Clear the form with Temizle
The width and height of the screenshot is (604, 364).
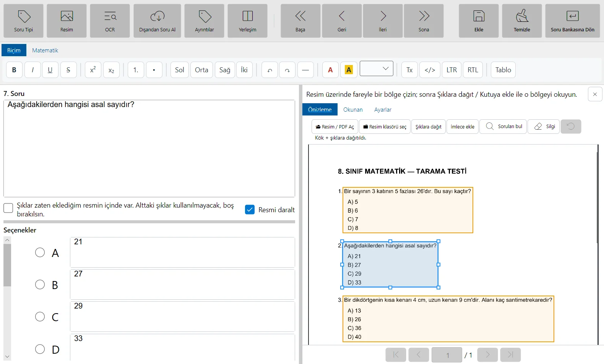coord(522,21)
